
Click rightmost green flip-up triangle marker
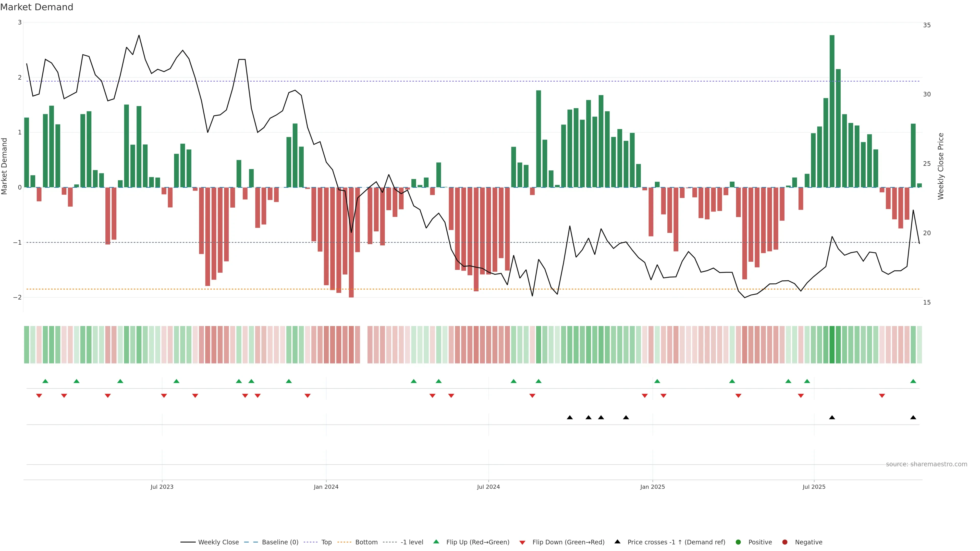[913, 381]
